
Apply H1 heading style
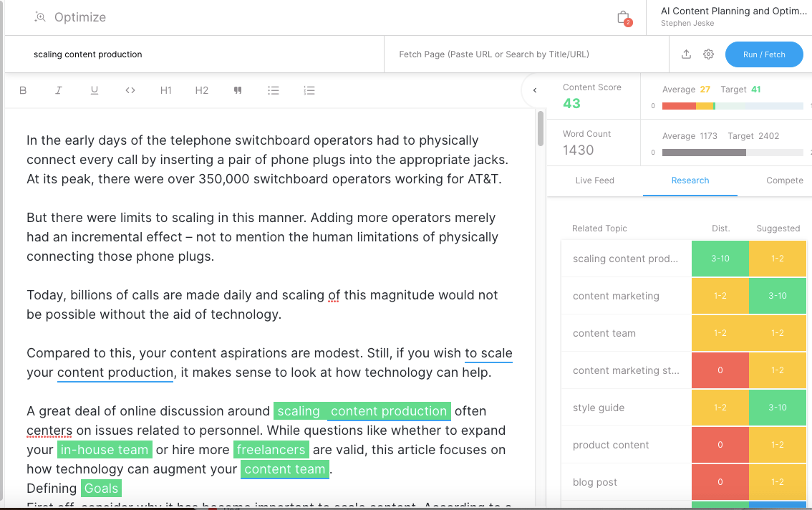point(166,90)
